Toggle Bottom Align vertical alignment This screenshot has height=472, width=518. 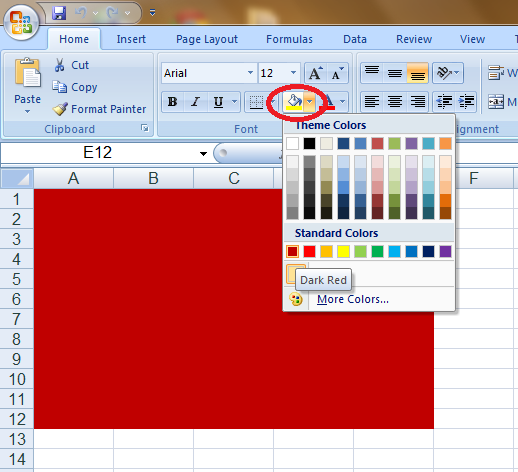tap(417, 73)
